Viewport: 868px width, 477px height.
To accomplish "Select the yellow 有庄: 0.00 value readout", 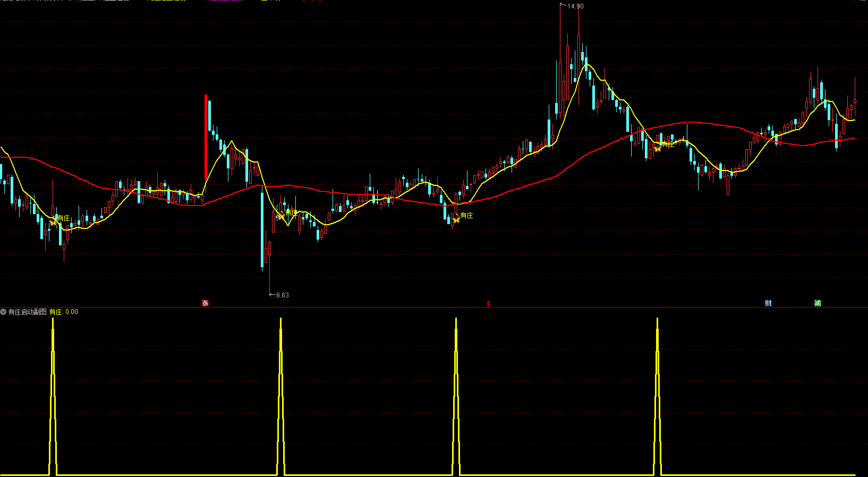I will (64, 312).
